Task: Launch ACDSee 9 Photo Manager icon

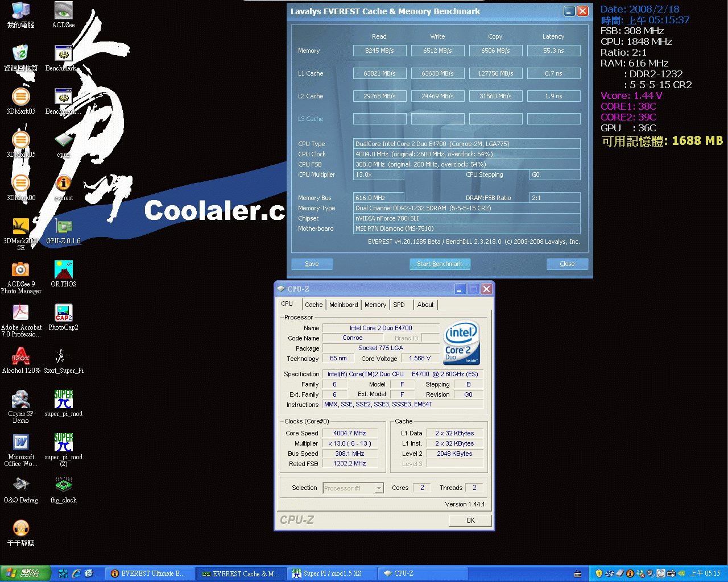Action: click(20, 271)
